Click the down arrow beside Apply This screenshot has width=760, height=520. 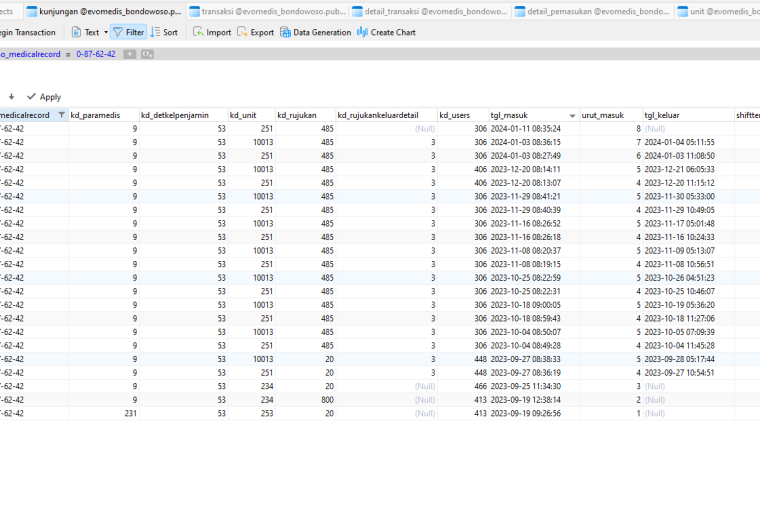[11, 97]
